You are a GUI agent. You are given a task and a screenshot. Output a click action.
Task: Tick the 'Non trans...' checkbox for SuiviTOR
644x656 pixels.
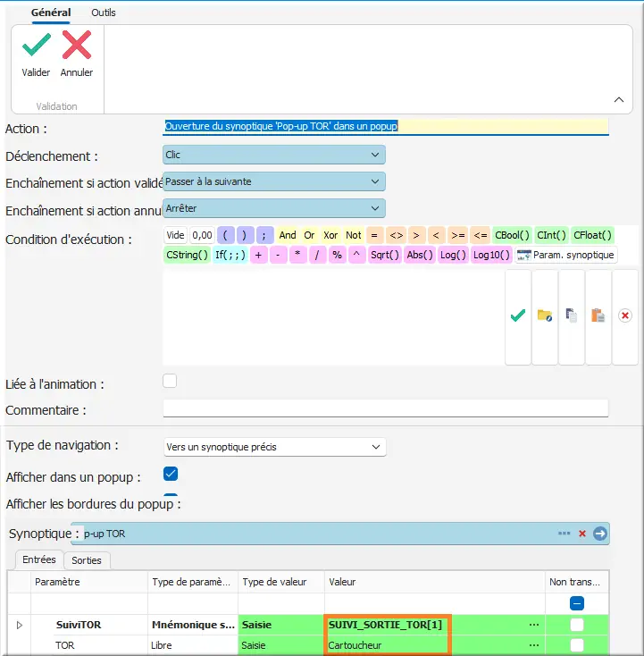coord(577,625)
